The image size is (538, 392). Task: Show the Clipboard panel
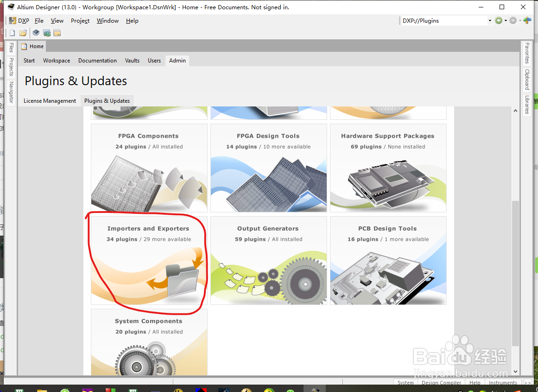tap(528, 80)
